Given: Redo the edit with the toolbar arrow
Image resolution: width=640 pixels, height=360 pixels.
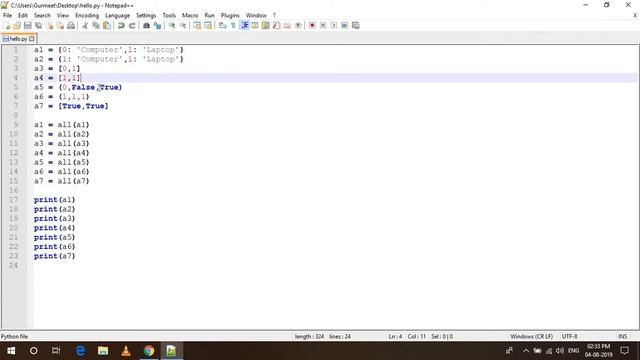Looking at the screenshot, I should coord(132,25).
